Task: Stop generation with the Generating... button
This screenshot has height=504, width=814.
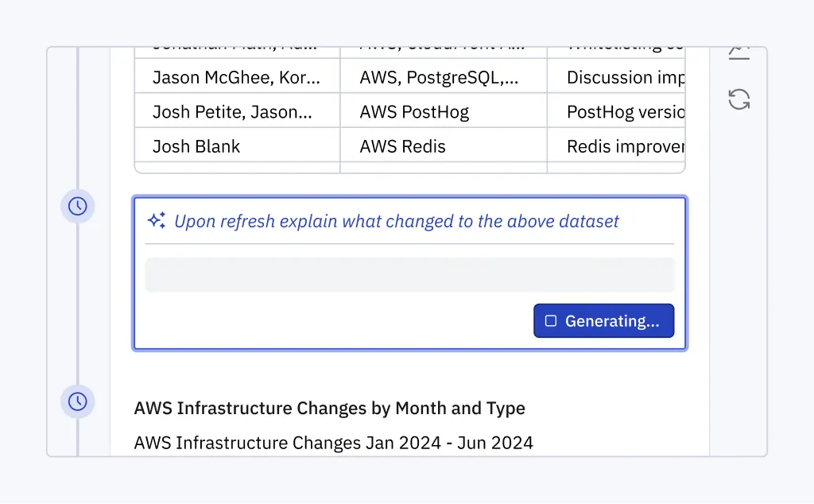Action: (603, 321)
